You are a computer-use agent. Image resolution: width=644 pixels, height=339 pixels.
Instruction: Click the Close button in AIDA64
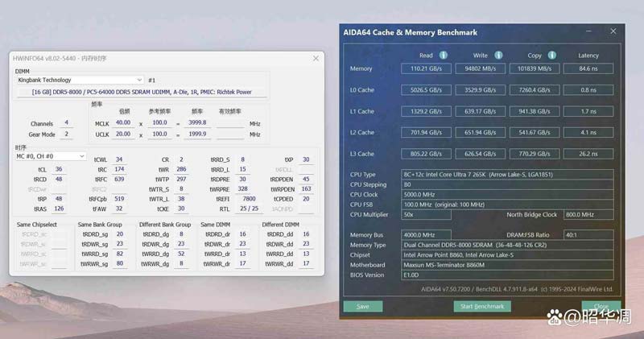click(601, 306)
